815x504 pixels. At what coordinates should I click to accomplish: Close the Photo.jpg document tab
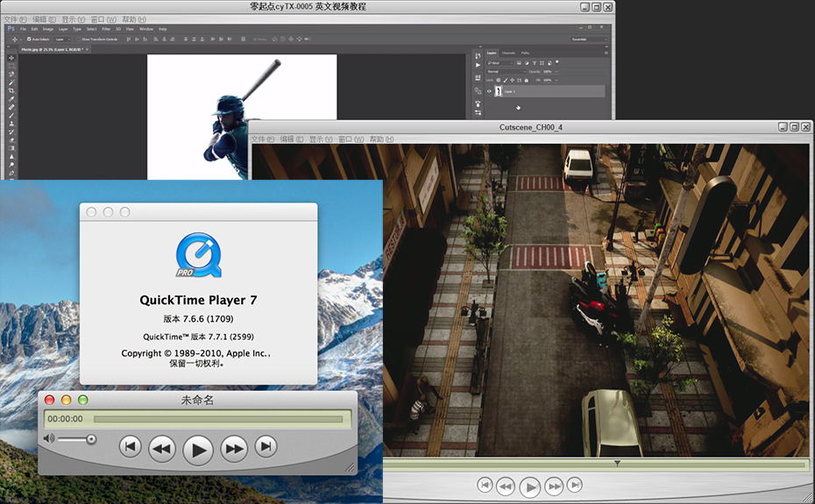click(87, 49)
